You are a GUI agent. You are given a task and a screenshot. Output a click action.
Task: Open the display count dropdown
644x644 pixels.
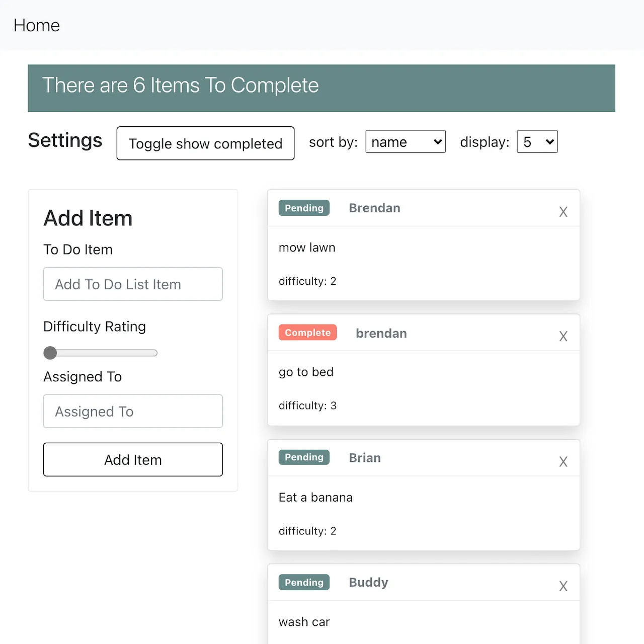(x=537, y=141)
